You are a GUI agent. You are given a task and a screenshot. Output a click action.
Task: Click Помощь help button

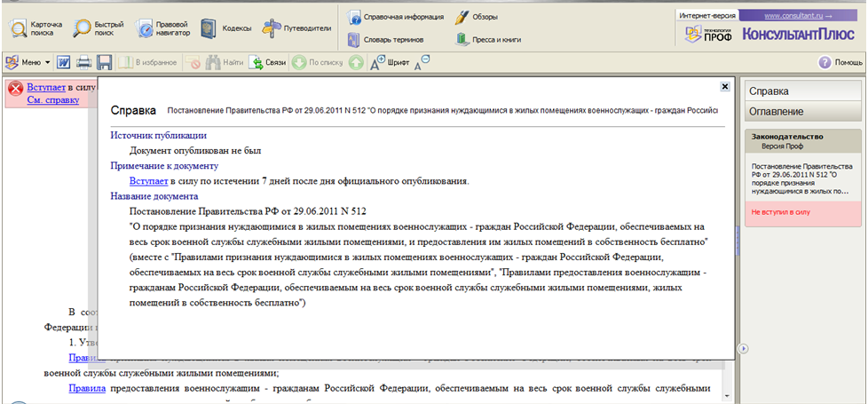[840, 63]
